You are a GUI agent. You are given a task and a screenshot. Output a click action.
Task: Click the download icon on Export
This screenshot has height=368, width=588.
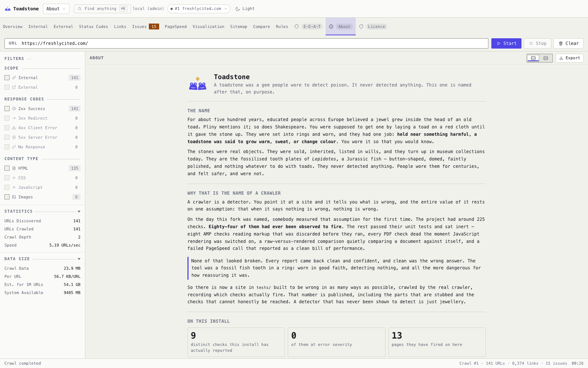561,58
